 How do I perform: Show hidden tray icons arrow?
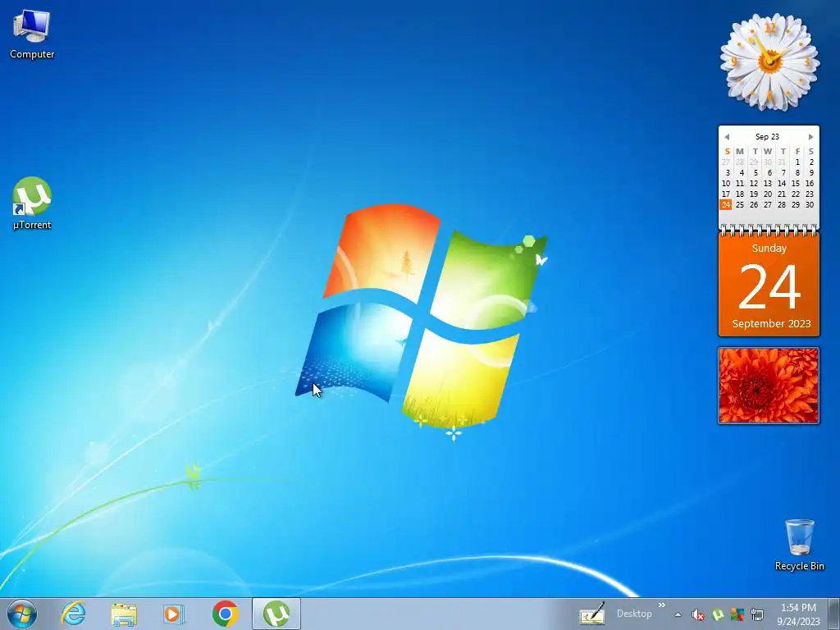[678, 615]
